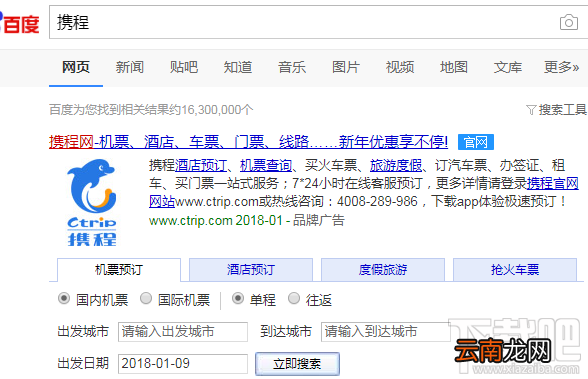The image size is (588, 379).
Task: Click the 出发日期 date field
Action: [x=183, y=364]
